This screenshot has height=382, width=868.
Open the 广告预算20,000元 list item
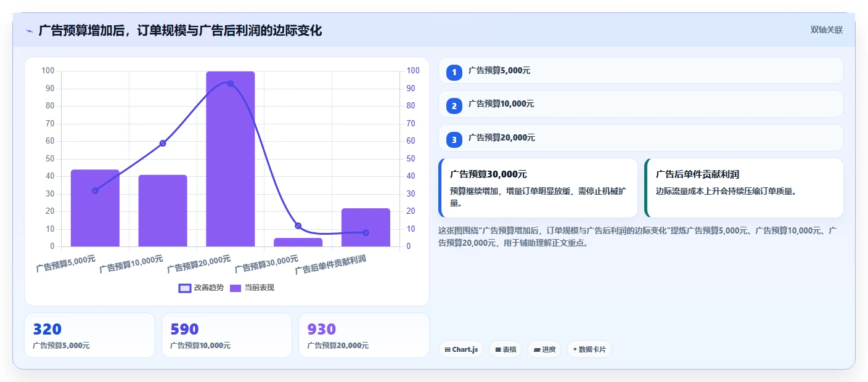click(641, 138)
